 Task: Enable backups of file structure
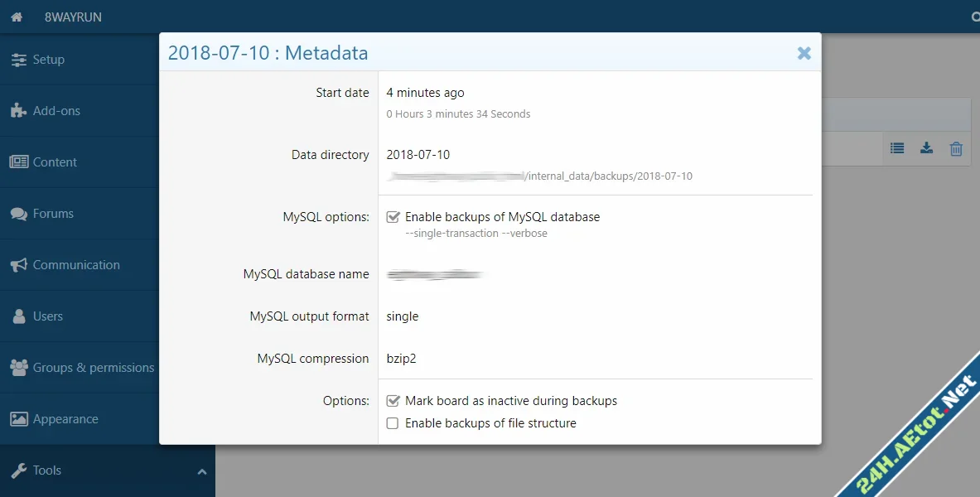coord(392,422)
